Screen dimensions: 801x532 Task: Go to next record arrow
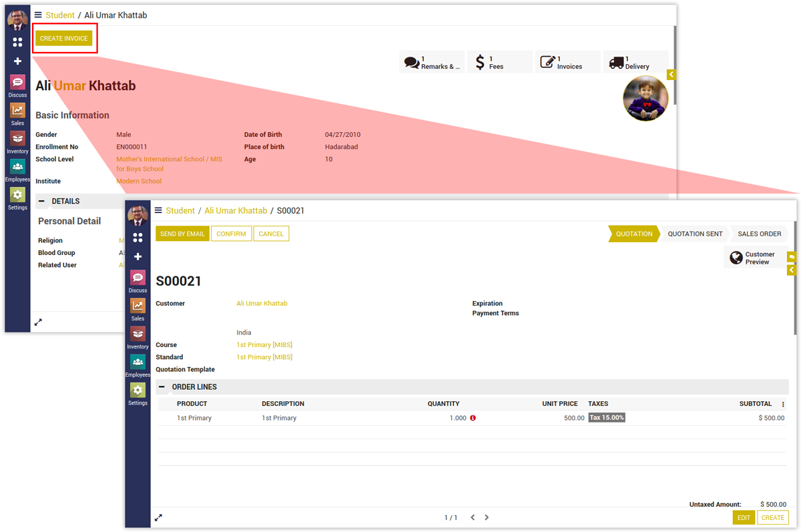pyautogui.click(x=487, y=517)
